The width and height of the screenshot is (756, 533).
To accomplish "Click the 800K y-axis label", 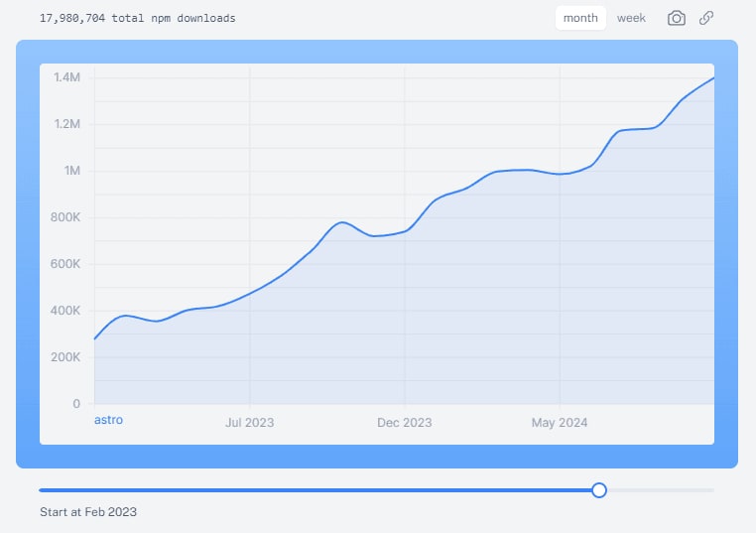I will [64, 217].
